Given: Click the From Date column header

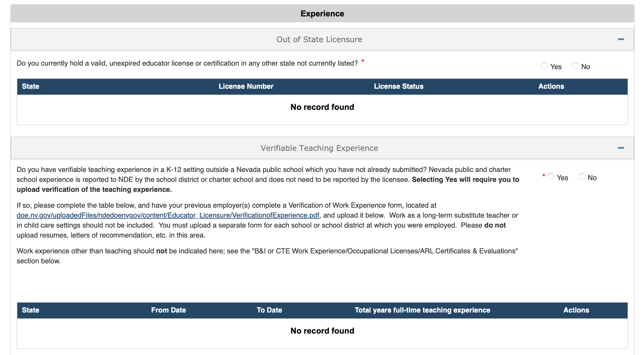Looking at the screenshot, I should click(168, 310).
